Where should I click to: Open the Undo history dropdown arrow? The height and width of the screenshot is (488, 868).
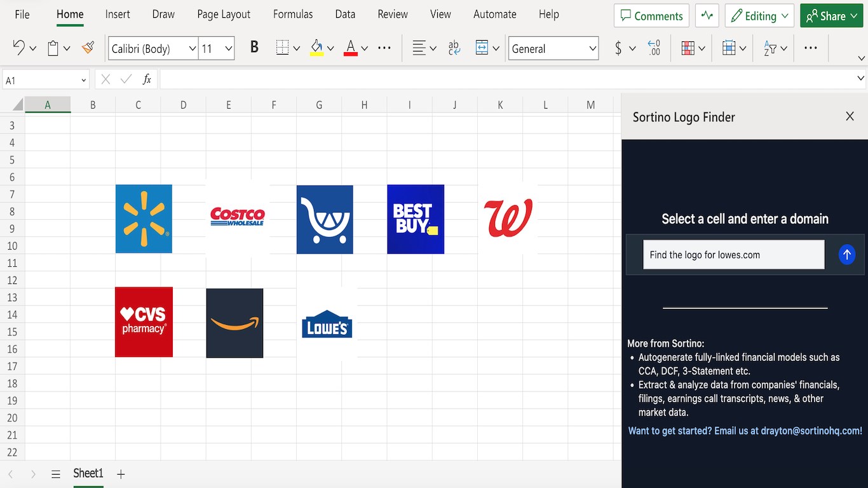click(x=33, y=48)
